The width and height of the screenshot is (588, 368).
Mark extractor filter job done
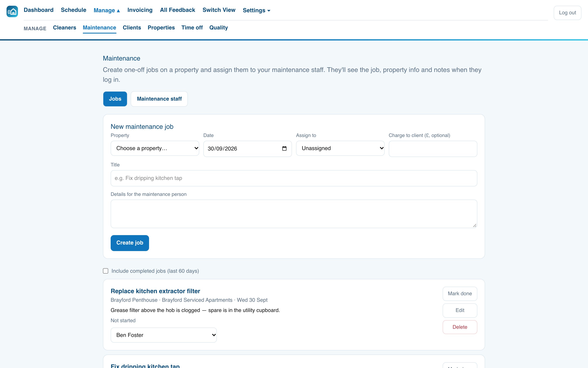click(460, 294)
